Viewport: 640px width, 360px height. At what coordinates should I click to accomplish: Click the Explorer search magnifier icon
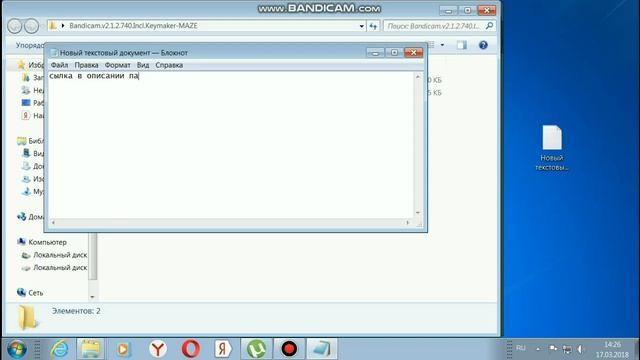pos(489,26)
